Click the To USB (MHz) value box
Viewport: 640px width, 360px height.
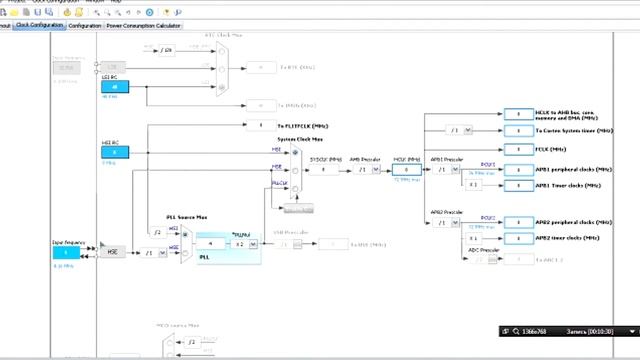point(333,244)
